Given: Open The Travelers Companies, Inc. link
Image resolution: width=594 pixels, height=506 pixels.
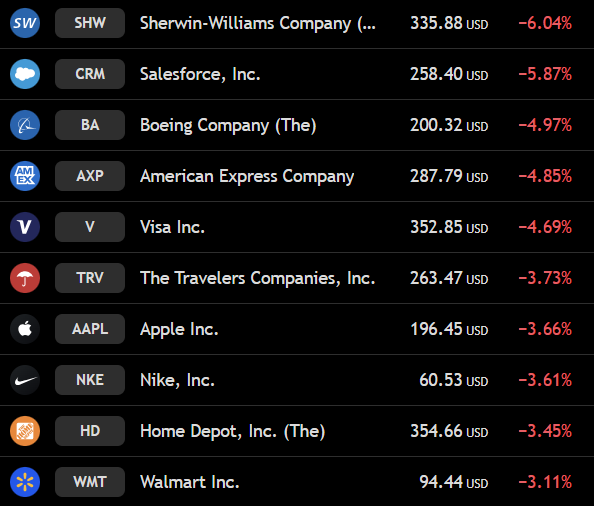Looking at the screenshot, I should (x=258, y=278).
